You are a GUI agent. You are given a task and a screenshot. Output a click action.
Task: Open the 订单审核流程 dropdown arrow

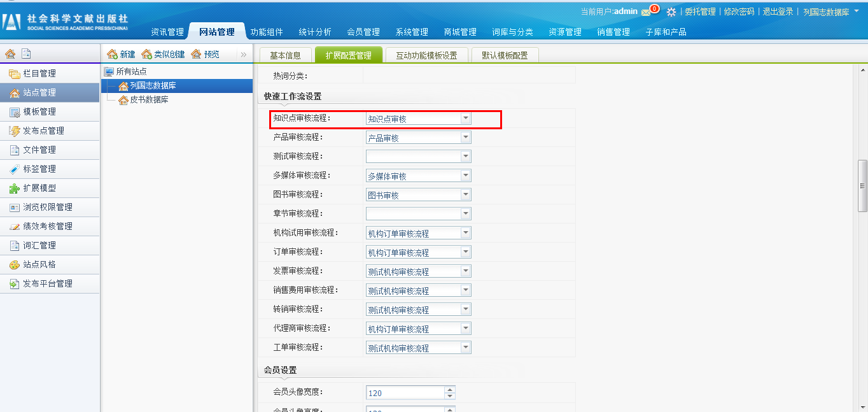[x=466, y=252]
